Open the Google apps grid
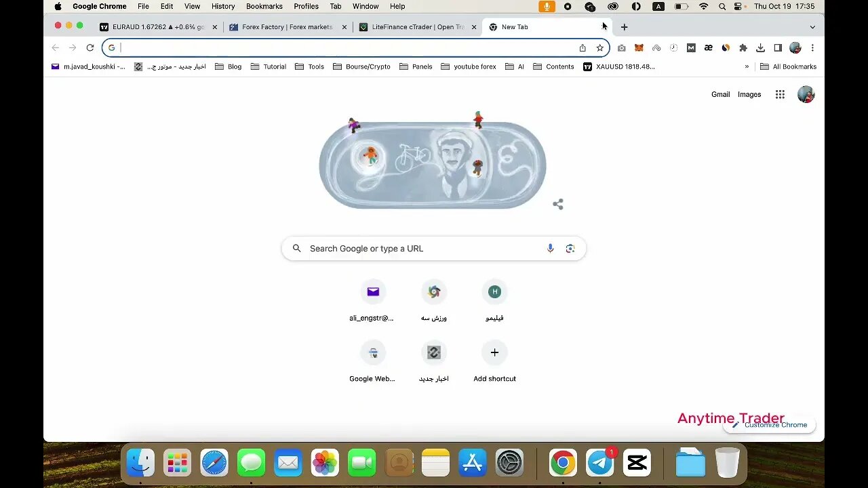 (x=780, y=95)
